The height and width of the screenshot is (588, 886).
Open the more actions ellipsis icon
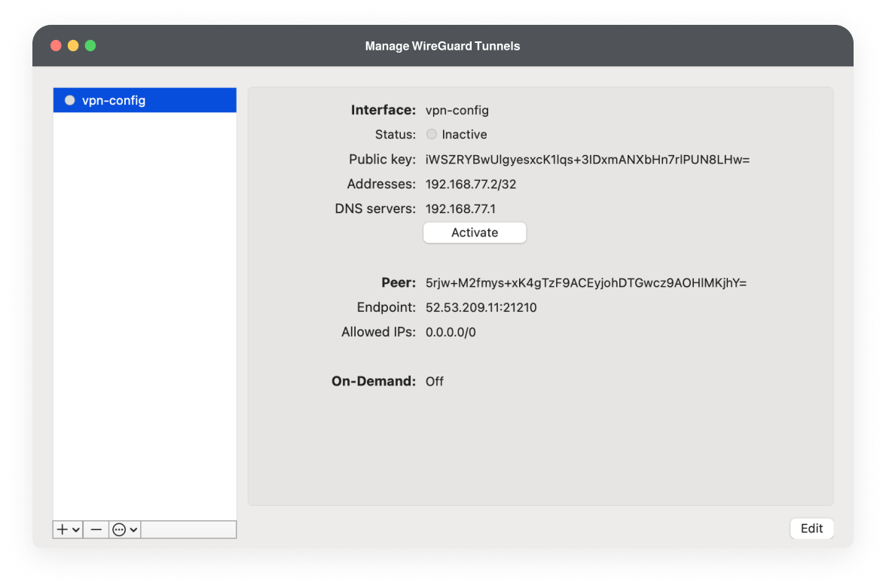point(119,529)
